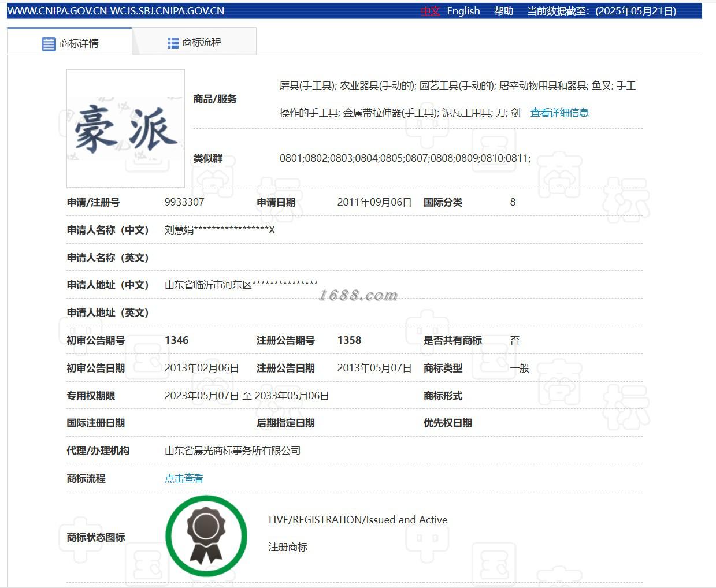Select the data cutoff date 2025年05月21日
716x588 pixels.
tap(636, 11)
